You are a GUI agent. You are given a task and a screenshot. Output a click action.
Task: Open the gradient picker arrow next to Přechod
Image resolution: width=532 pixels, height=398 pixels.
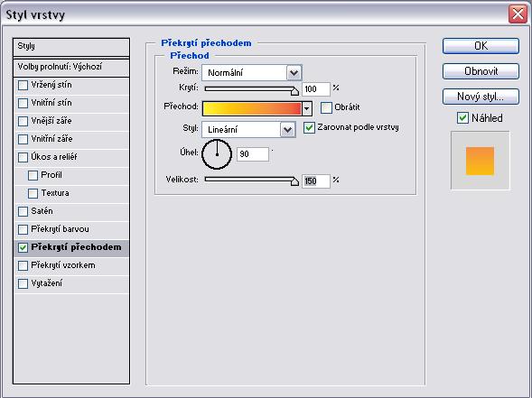[x=307, y=109]
